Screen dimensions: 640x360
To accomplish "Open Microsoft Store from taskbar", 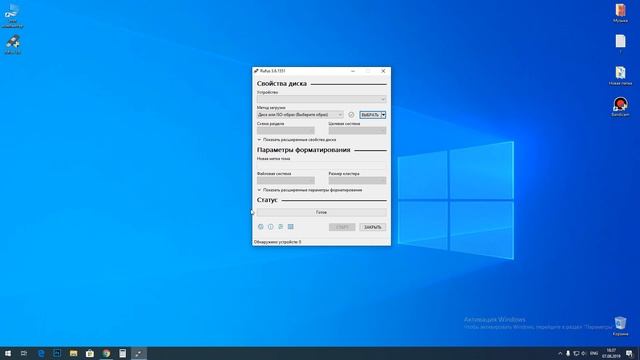I will [x=90, y=353].
